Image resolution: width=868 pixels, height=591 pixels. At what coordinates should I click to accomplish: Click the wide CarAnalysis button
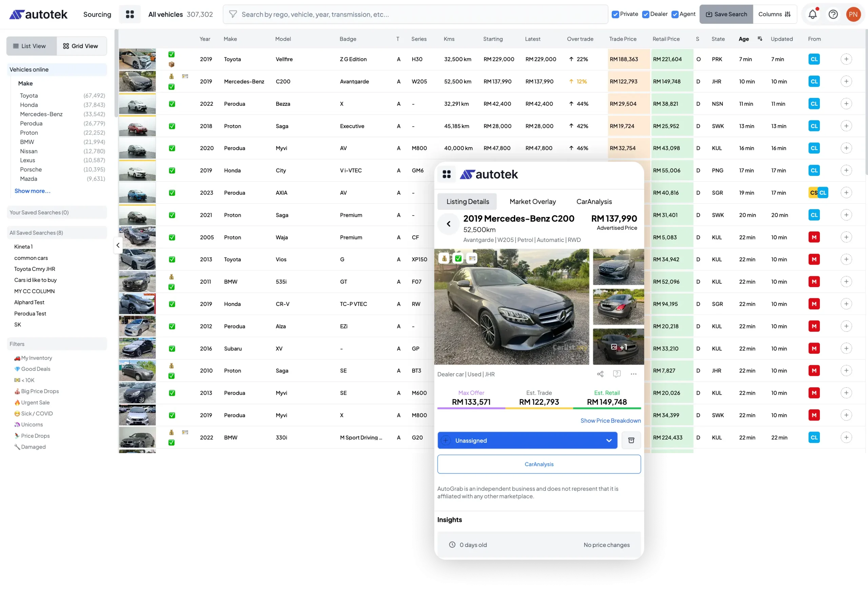(x=538, y=464)
